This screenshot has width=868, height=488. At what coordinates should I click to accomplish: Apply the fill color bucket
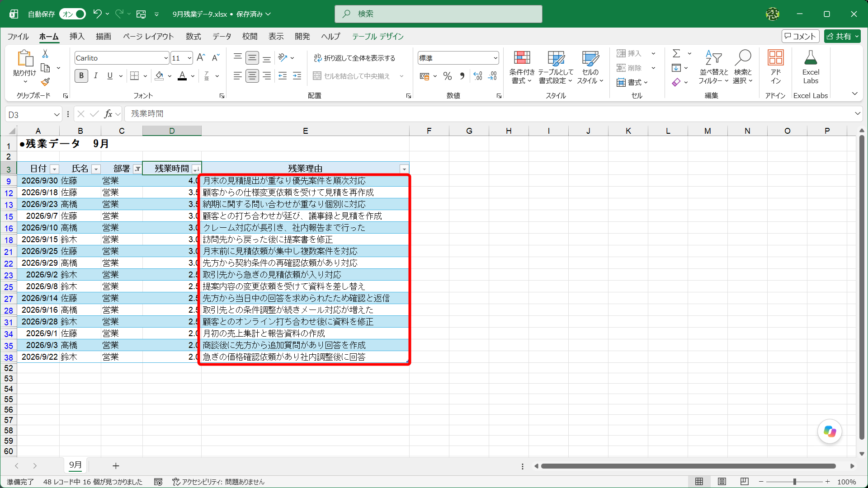pos(159,76)
